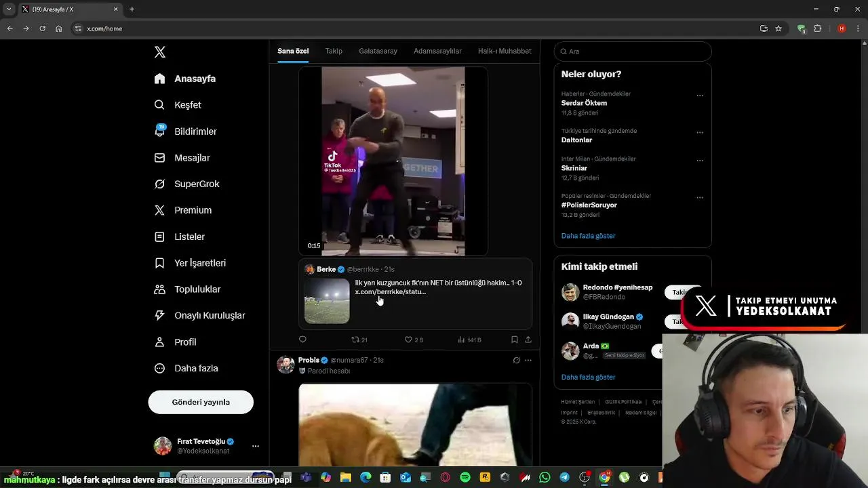Click Daha fazla göster under trends
This screenshot has width=868, height=488.
(588, 236)
